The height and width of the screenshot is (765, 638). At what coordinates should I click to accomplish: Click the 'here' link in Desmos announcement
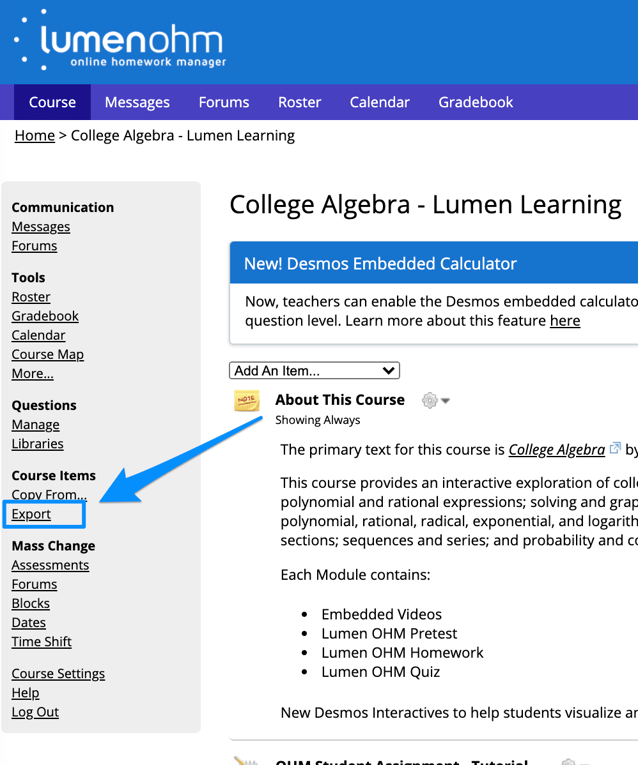tap(565, 320)
